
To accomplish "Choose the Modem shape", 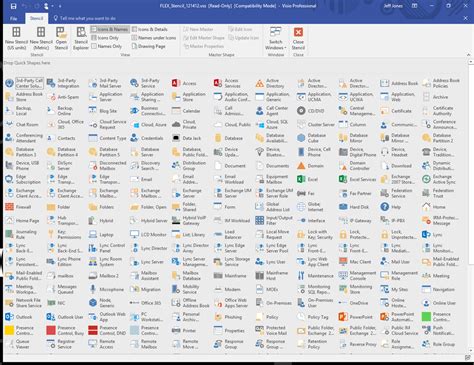I will click(x=227, y=289).
